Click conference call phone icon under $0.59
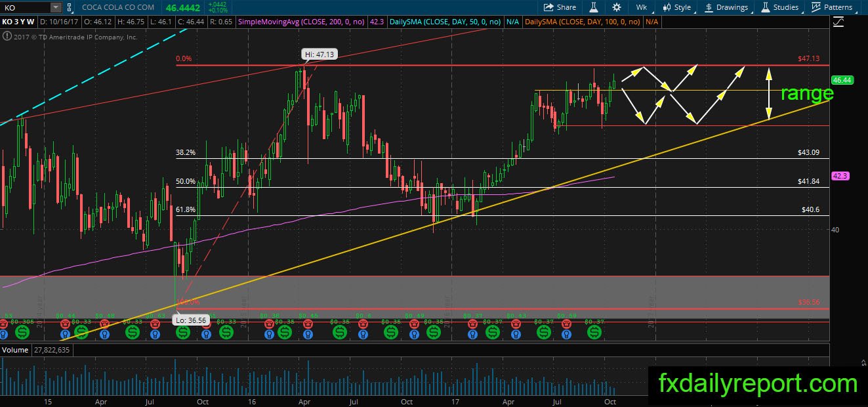 566,324
